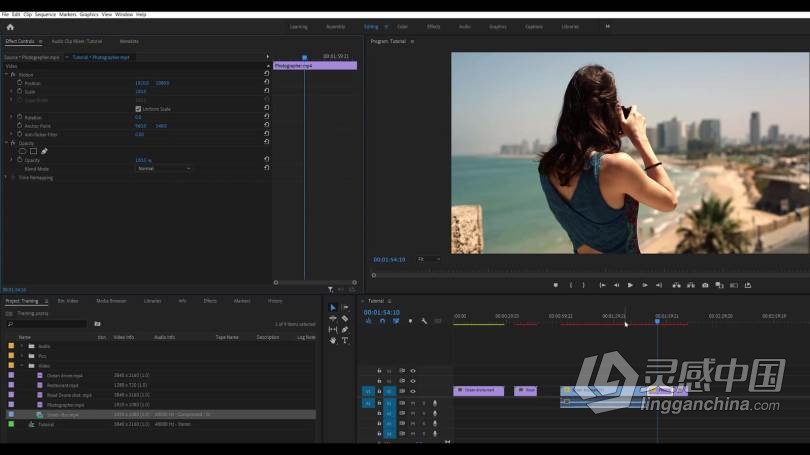
Task: Click the Lift button
Action: pyautogui.click(x=676, y=285)
